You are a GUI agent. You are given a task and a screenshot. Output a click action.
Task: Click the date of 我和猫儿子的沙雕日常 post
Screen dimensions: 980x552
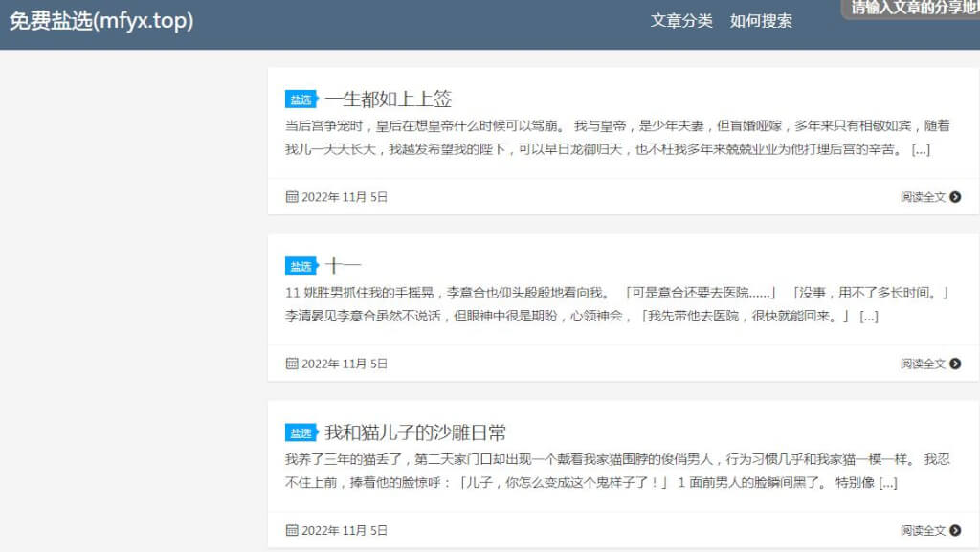(x=345, y=530)
